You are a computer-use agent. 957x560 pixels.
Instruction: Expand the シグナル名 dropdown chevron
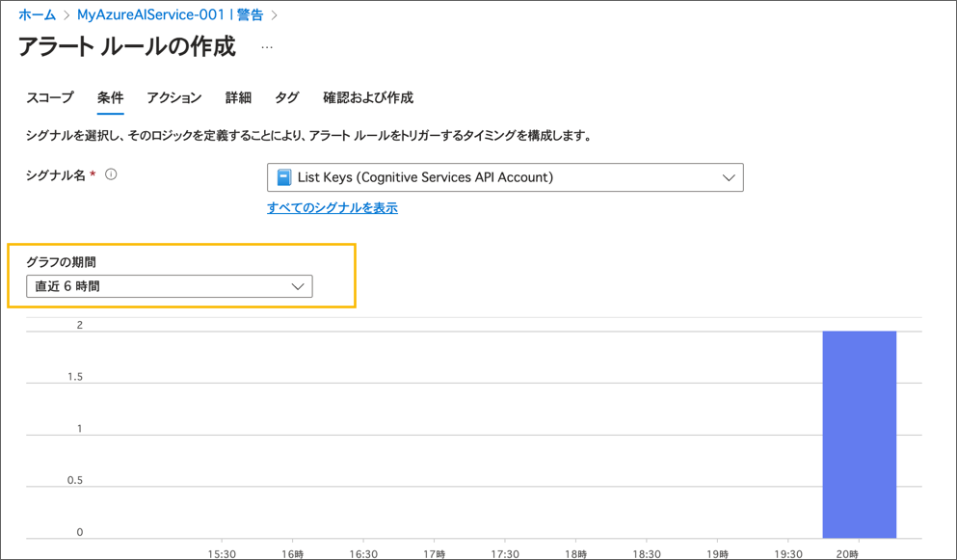pos(729,177)
